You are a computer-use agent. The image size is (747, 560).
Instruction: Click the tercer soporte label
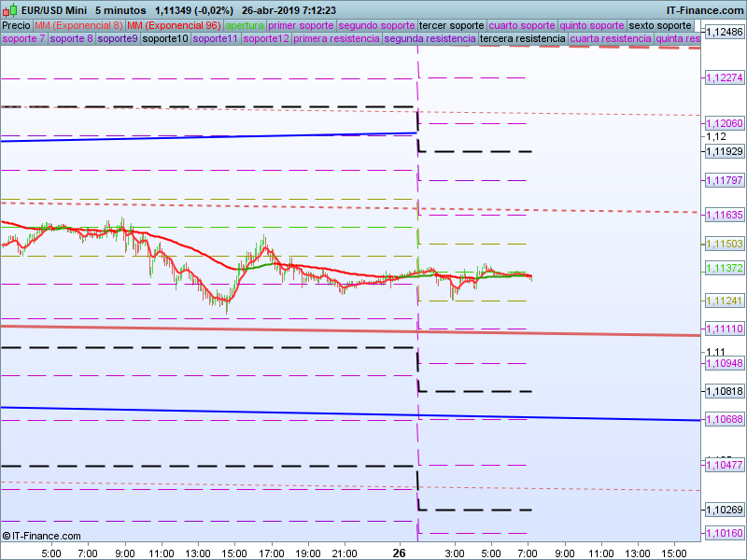[x=452, y=25]
